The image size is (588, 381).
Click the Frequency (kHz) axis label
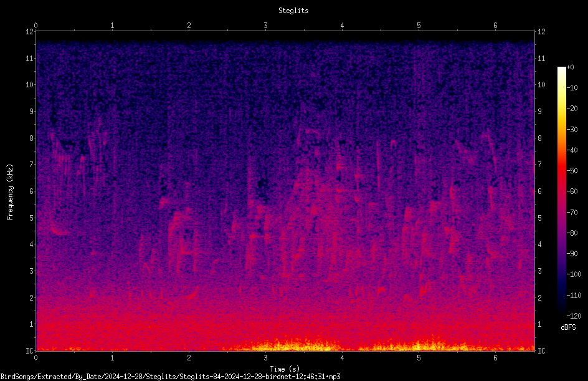[x=10, y=192]
